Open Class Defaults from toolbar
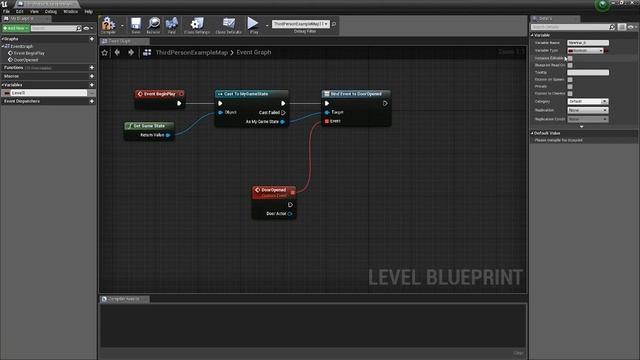Viewport: 640px width, 360px height. click(229, 24)
